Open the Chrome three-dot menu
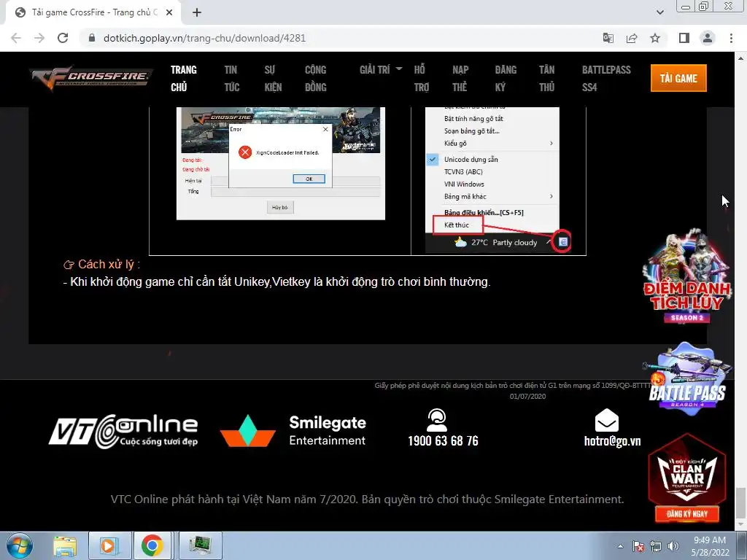 coord(731,38)
